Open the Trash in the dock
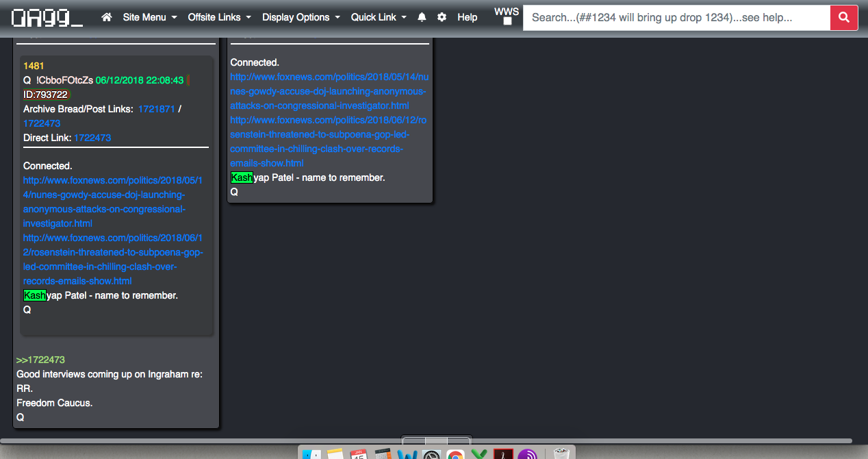This screenshot has width=868, height=459. tap(561, 455)
